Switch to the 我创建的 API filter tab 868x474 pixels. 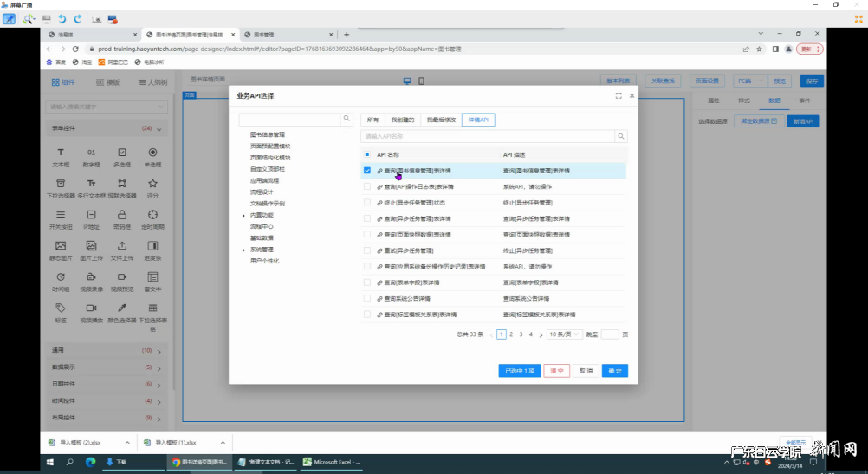[x=403, y=120]
